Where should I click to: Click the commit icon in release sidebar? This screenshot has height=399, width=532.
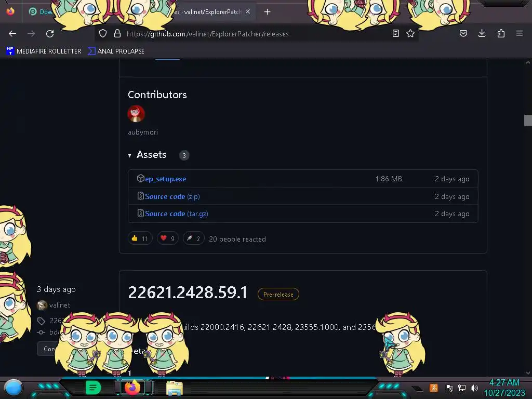41,332
